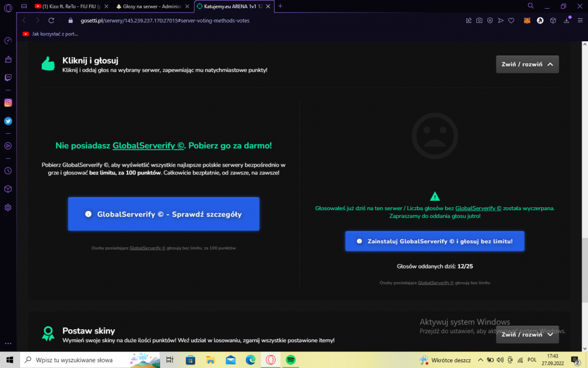588x368 pixels.
Task: Open GX Control speedometer in sidebar
Action: [x=8, y=41]
